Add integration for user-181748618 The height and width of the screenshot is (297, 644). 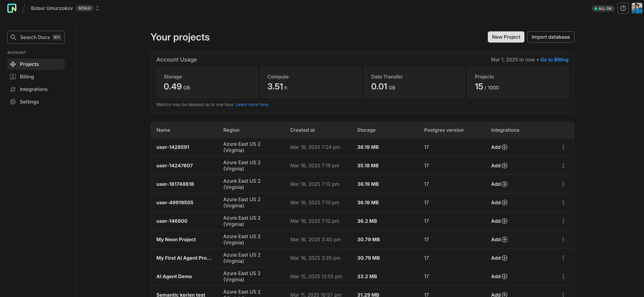[x=499, y=184]
